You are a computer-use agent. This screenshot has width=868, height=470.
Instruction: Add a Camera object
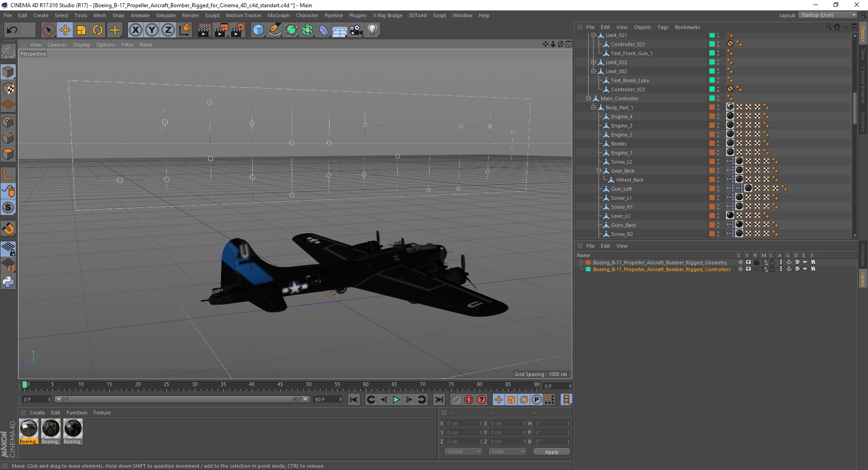click(x=356, y=30)
